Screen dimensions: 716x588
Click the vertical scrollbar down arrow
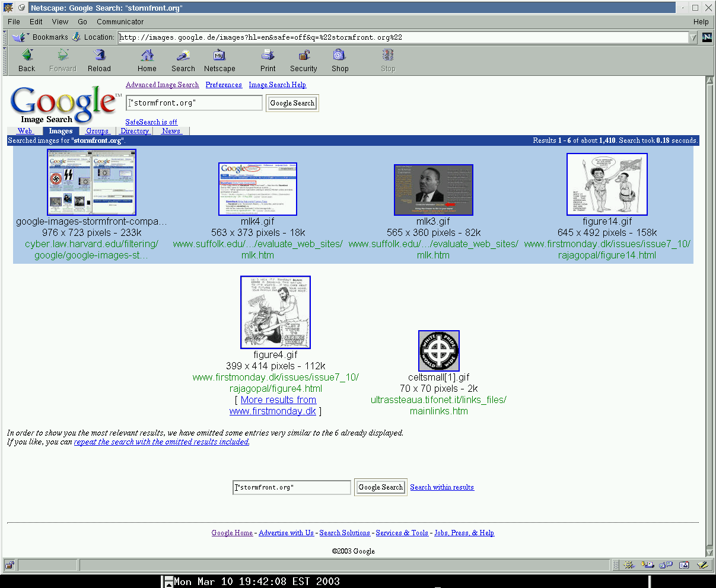click(x=709, y=552)
